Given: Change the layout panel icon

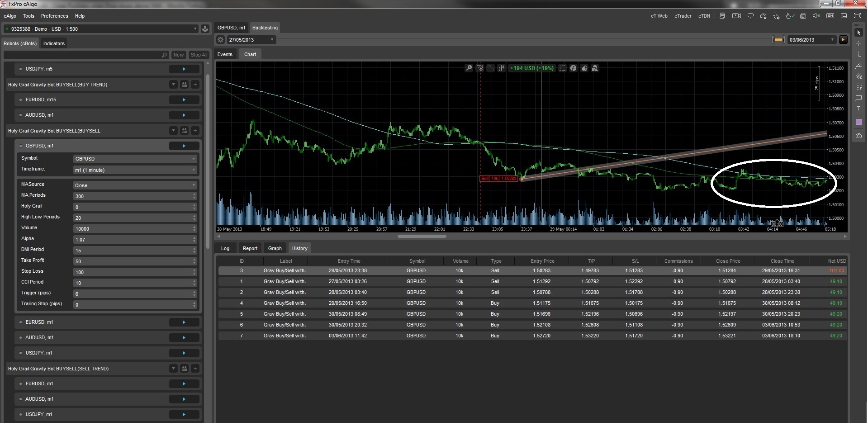Looking at the screenshot, I should click(x=844, y=16).
